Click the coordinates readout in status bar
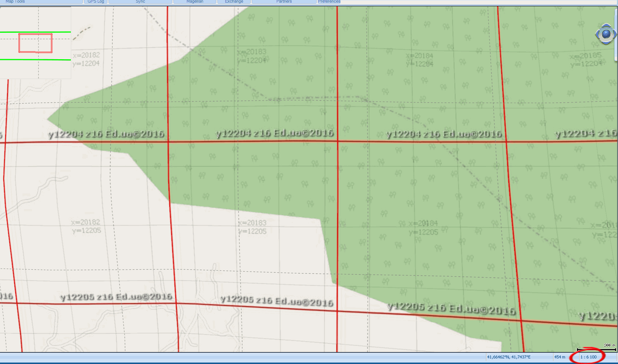 [509, 357]
